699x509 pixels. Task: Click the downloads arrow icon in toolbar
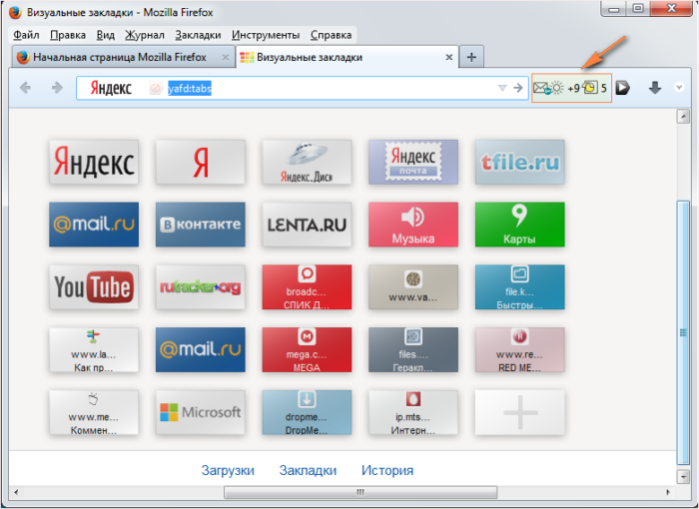pyautogui.click(x=654, y=88)
